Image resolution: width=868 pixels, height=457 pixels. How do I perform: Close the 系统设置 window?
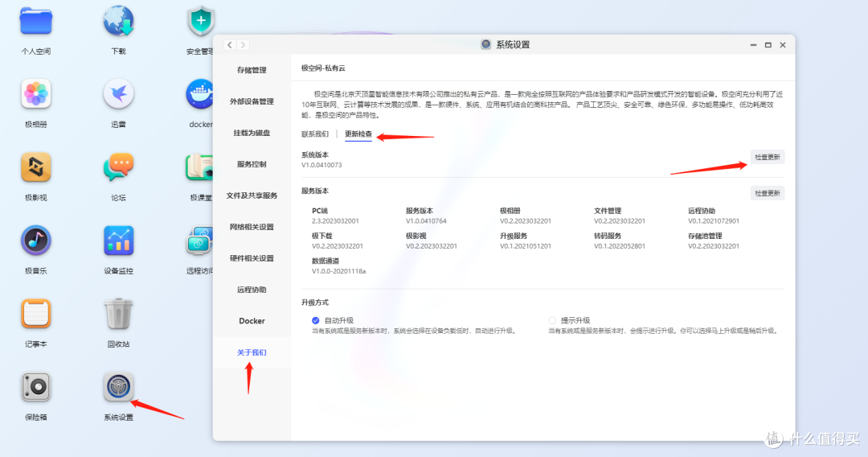click(783, 45)
